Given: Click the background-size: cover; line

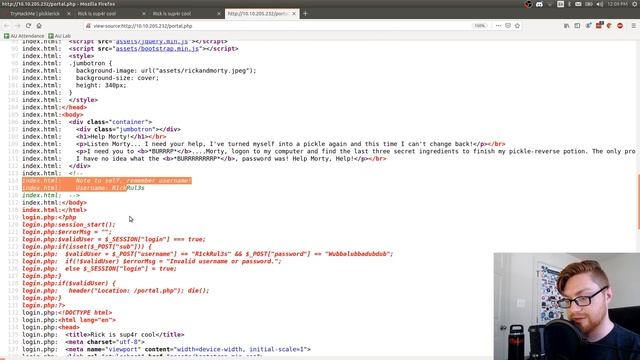Looking at the screenshot, I should click(x=90, y=78).
